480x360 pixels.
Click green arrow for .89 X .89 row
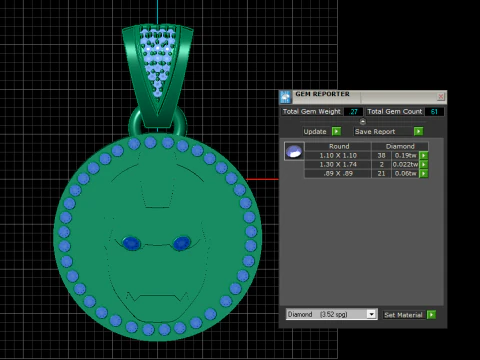[423, 173]
